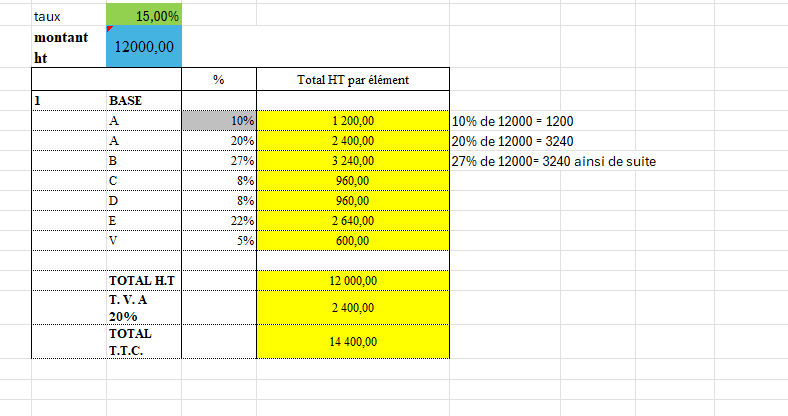Image resolution: width=788 pixels, height=416 pixels.
Task: Click the 12 000,00 total HT value
Action: click(x=352, y=281)
